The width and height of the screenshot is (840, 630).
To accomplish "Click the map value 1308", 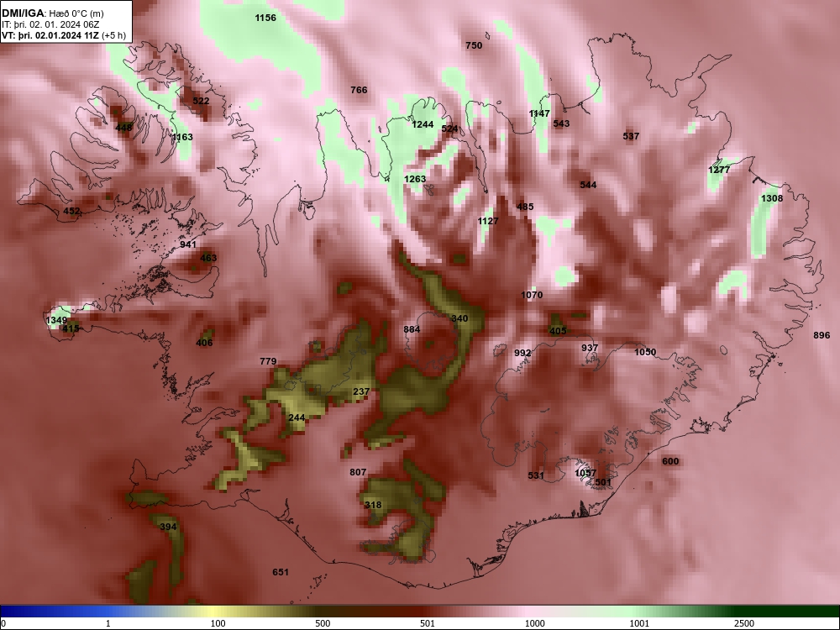I will pos(772,198).
